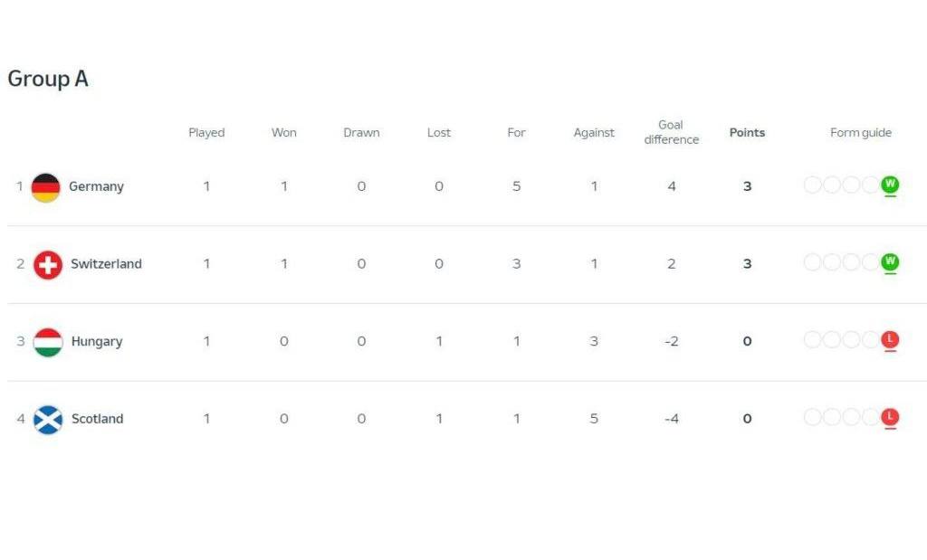The image size is (927, 560).
Task: Click the Played column header
Action: pyautogui.click(x=206, y=133)
